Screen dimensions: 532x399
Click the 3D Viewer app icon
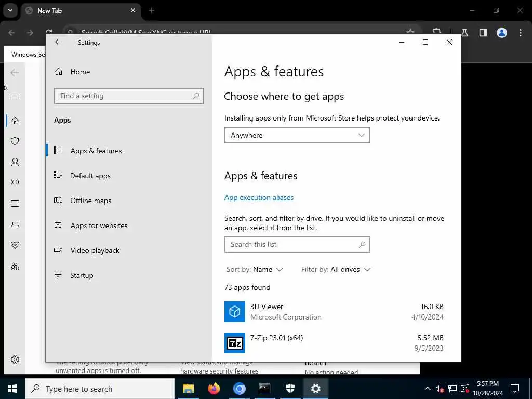tap(235, 312)
